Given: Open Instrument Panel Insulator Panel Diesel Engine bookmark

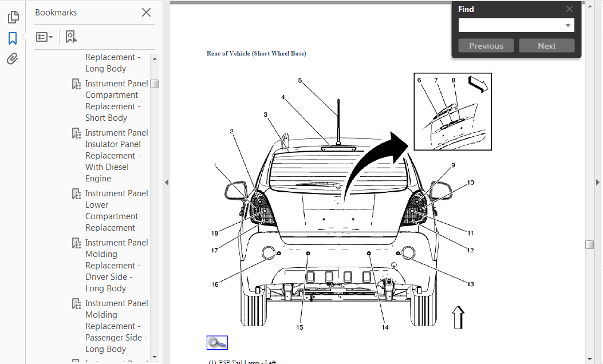Looking at the screenshot, I should point(116,156).
